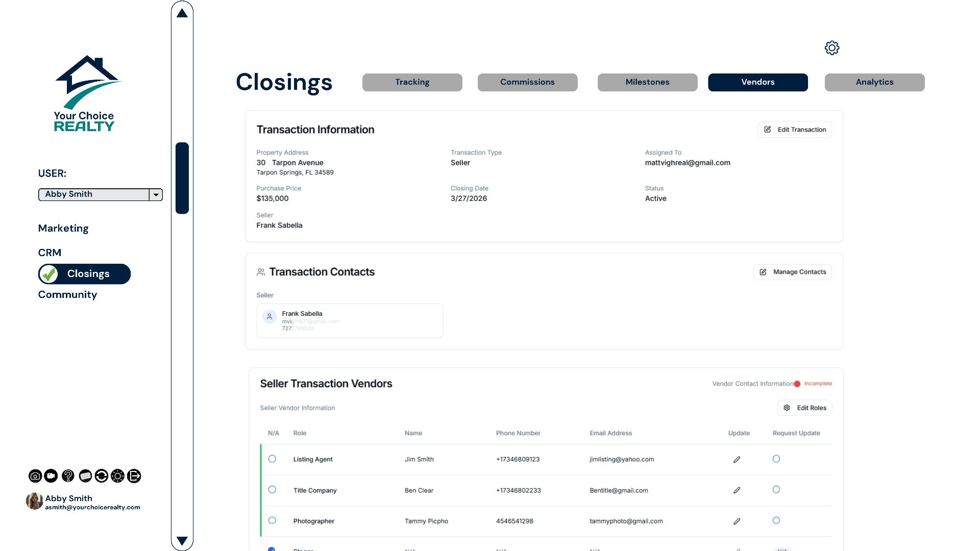Screen dimensions: 980x551
Task: Select Request Update for Title Company
Action: [x=776, y=490]
